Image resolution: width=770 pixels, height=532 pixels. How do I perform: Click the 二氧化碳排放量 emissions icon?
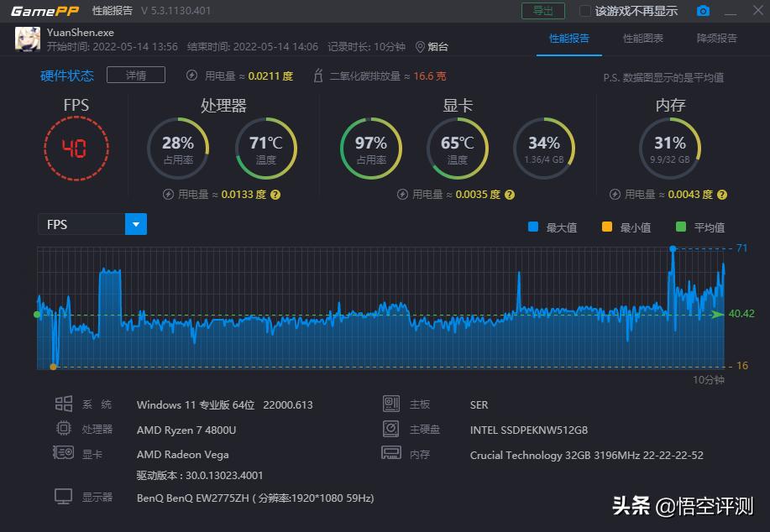click(317, 75)
